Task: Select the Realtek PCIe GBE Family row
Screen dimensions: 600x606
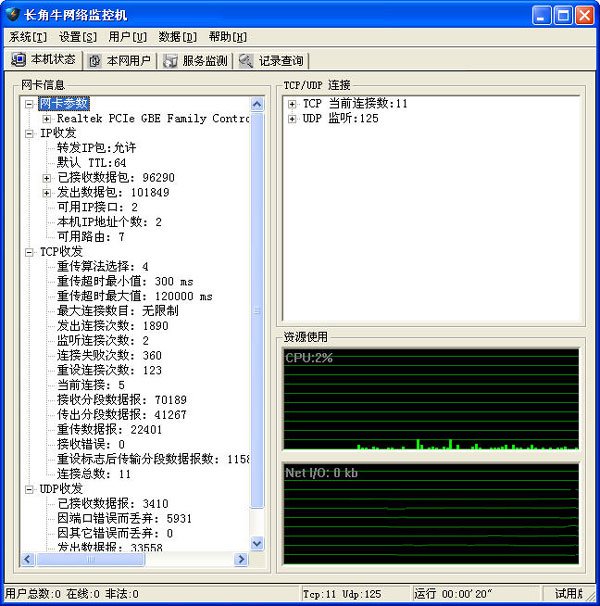Action: click(153, 118)
